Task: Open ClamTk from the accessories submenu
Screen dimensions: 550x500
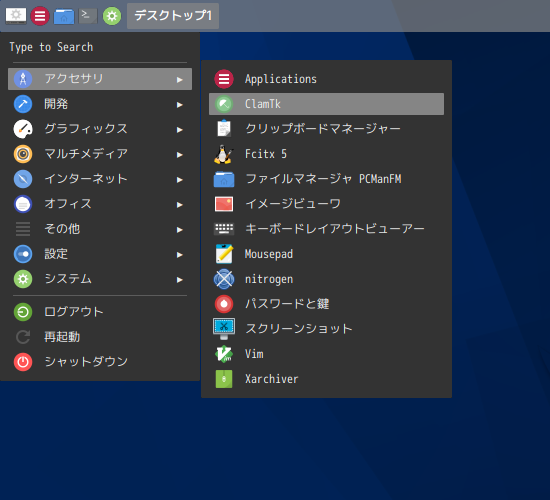Action: click(326, 104)
